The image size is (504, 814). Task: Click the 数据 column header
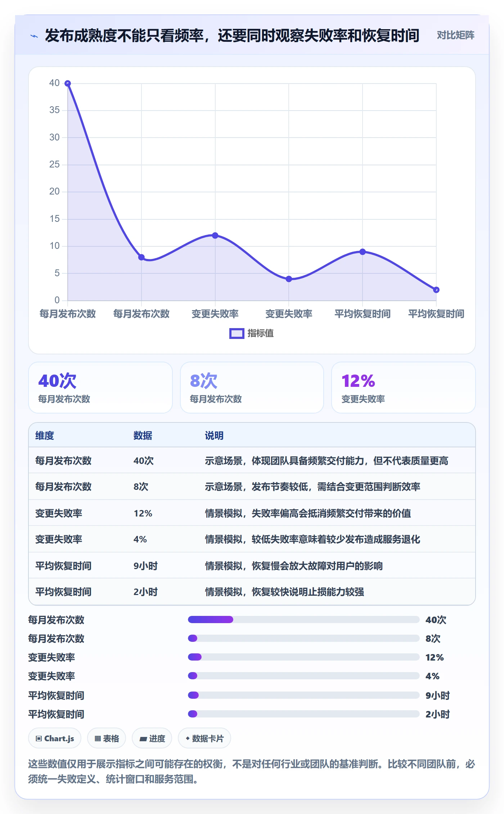click(x=143, y=435)
